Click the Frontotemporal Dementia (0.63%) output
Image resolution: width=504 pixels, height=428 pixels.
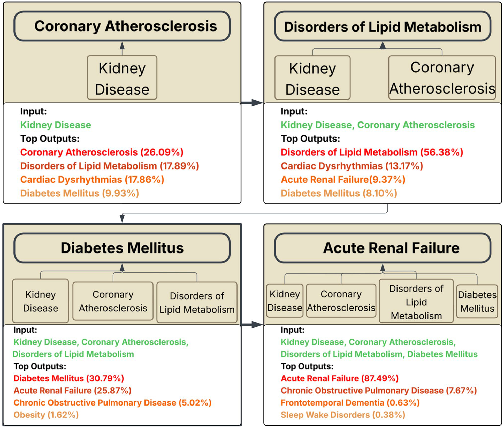[350, 403]
